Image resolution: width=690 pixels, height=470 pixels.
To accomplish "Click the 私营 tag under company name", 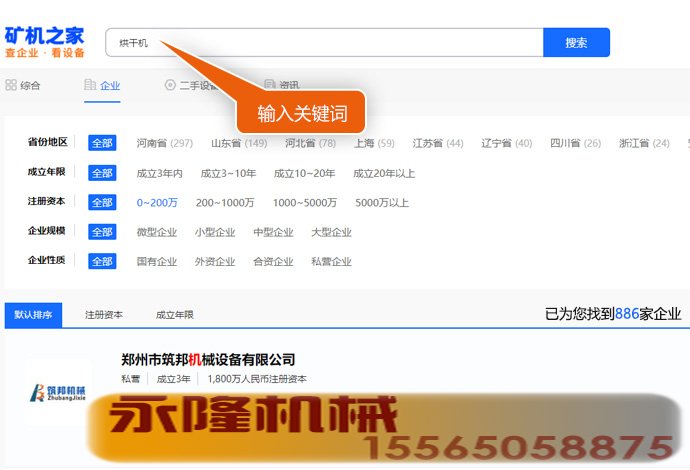I will [130, 379].
